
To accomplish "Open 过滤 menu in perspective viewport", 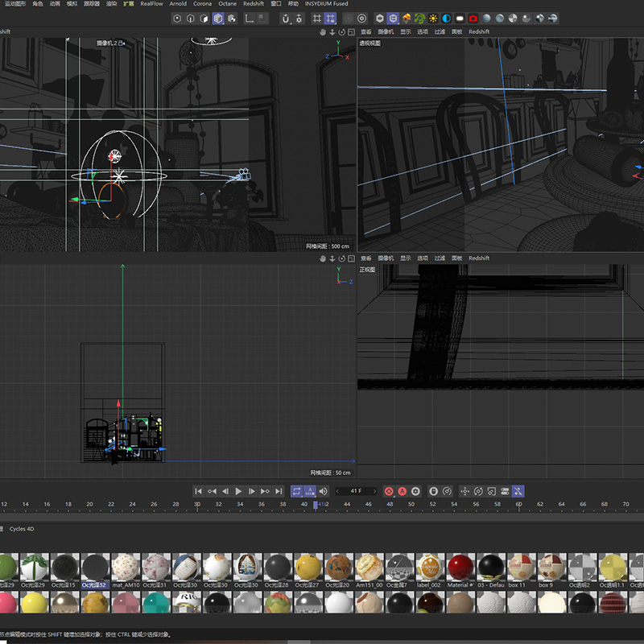I will [440, 32].
